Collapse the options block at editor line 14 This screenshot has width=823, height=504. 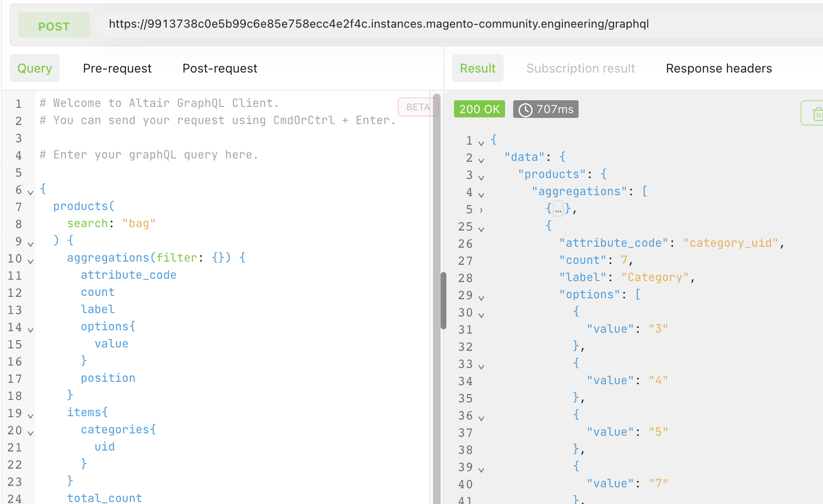pos(30,329)
